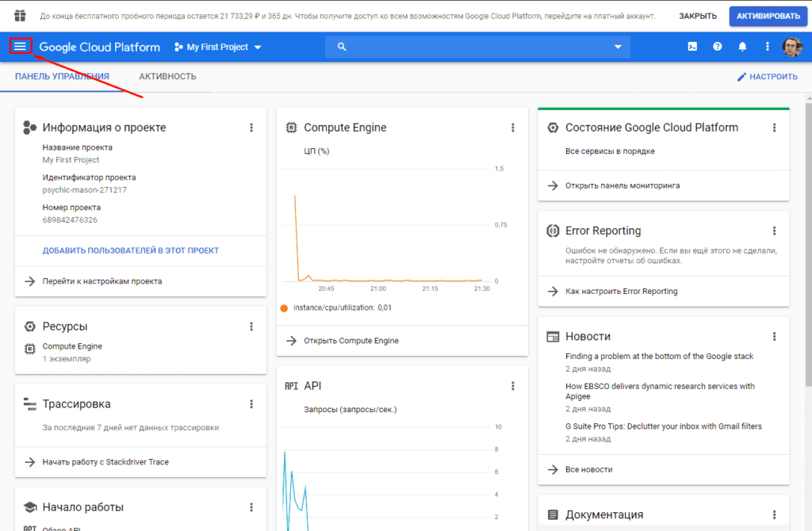Click Добавить пользователей в этот проект link
The image size is (812, 531).
click(131, 250)
